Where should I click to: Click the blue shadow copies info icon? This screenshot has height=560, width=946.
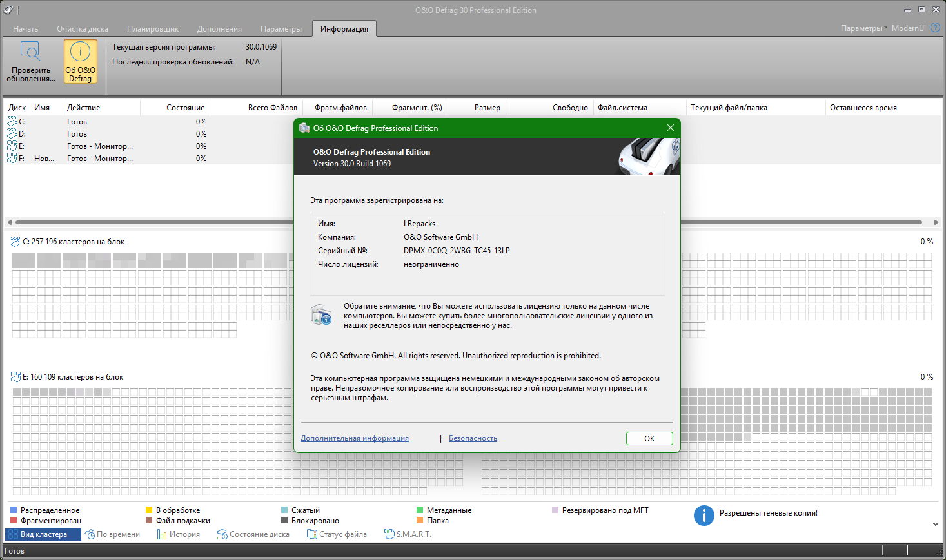pyautogui.click(x=704, y=515)
